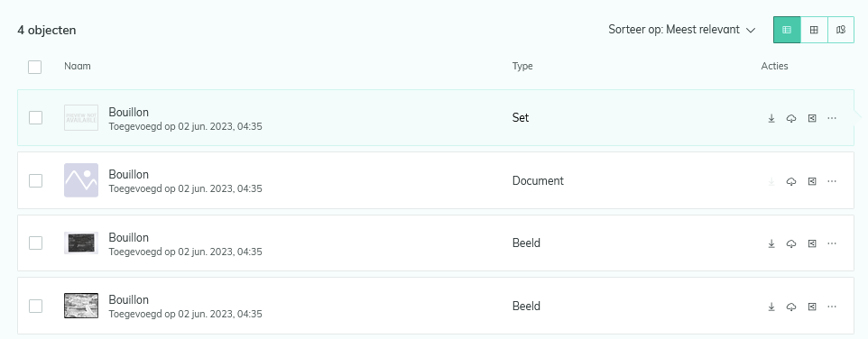Check the Bouillon Set row checkbox
Viewport: 868px width, 339px height.
(x=35, y=118)
